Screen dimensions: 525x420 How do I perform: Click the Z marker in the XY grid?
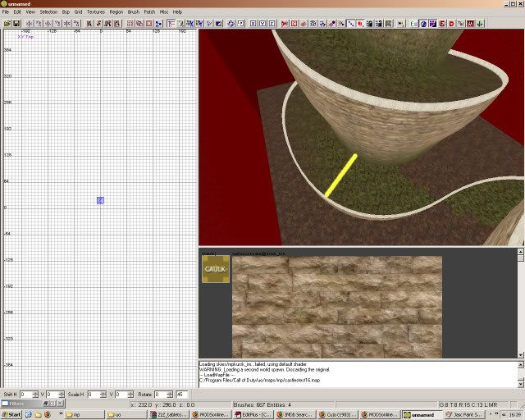coord(100,200)
